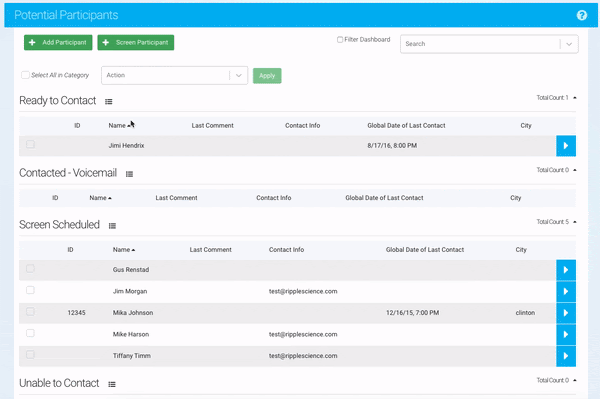Collapse Screen Scheduled via Total Count arrow
600x399 pixels.
pos(575,222)
